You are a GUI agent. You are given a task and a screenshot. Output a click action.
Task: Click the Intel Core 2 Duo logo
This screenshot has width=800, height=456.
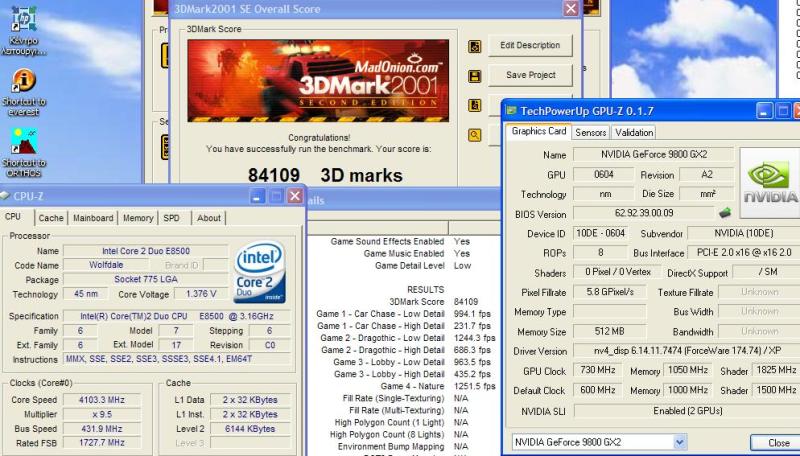click(x=259, y=272)
